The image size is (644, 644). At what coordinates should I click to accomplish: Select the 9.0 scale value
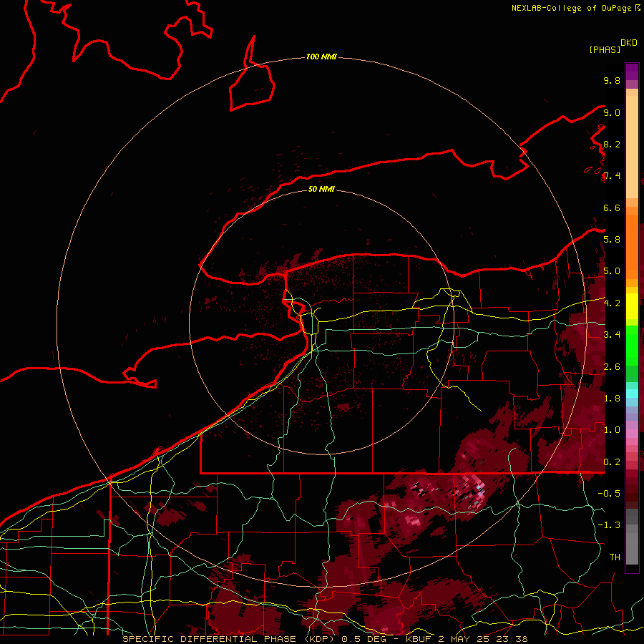pos(612,112)
